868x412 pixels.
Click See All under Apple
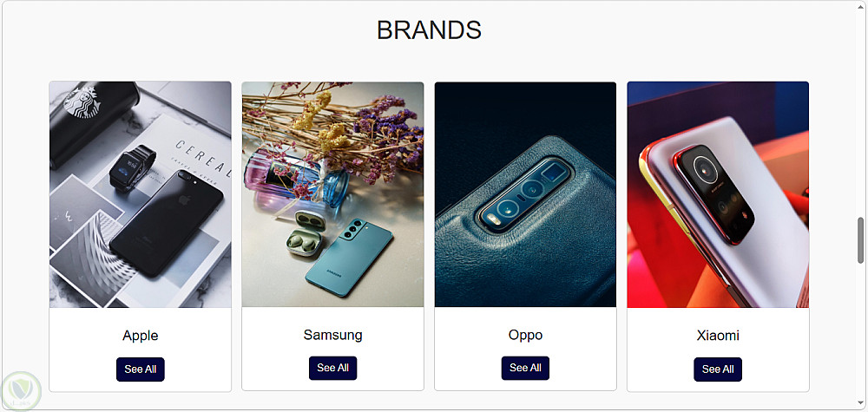[x=140, y=369]
